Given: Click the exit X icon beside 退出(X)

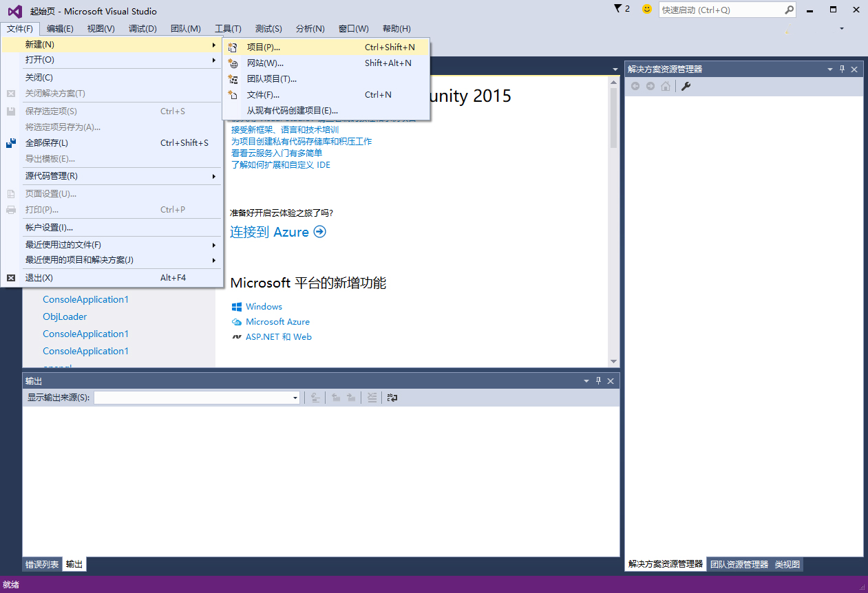Looking at the screenshot, I should point(11,278).
